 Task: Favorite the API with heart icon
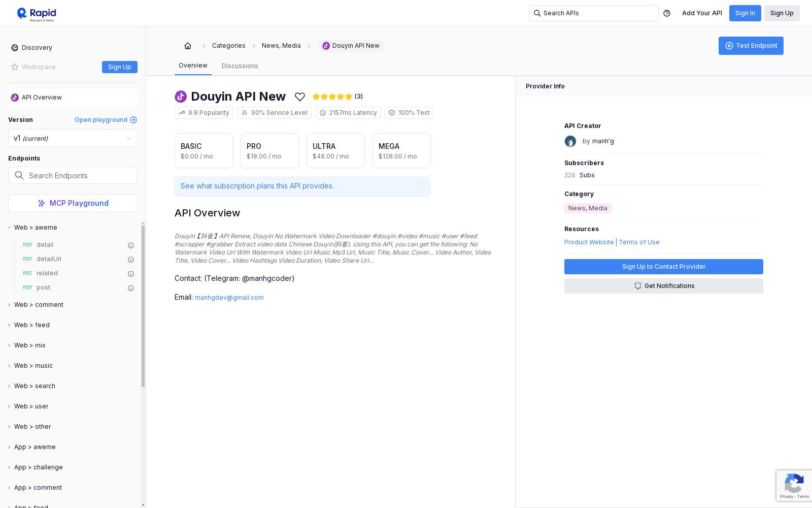[x=300, y=97]
